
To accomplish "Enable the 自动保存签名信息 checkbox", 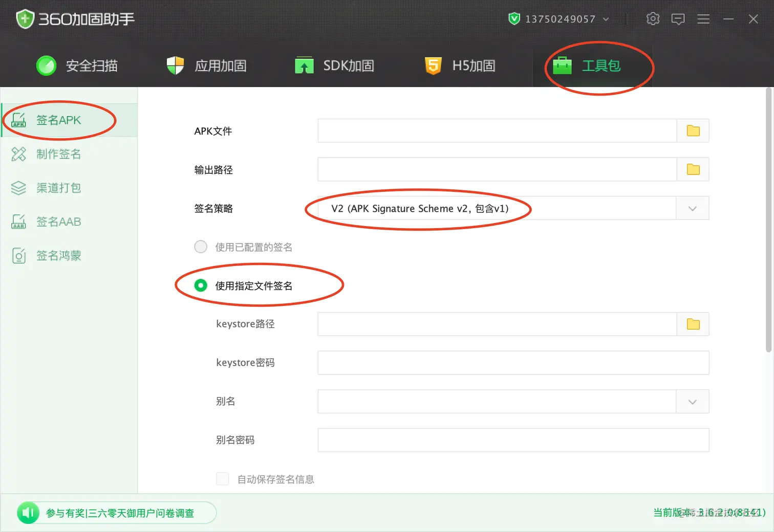I will (x=223, y=479).
